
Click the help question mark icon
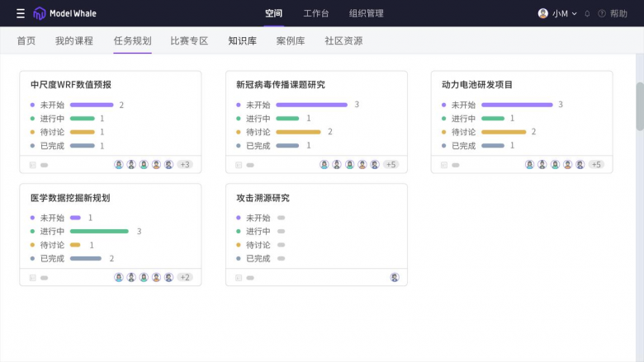(x=602, y=13)
